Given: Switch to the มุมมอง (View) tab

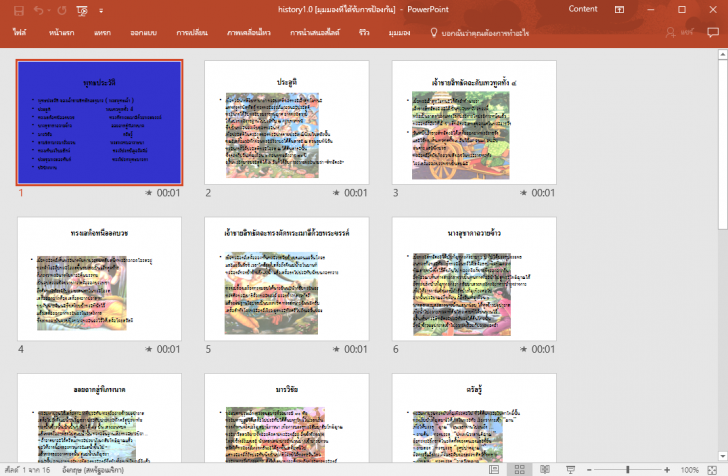Looking at the screenshot, I should point(399,33).
